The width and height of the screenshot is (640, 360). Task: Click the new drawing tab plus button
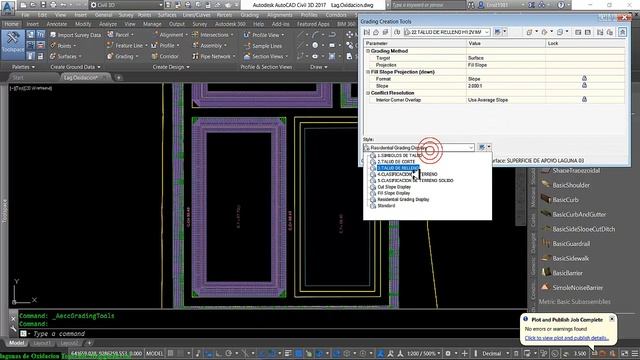(x=118, y=77)
